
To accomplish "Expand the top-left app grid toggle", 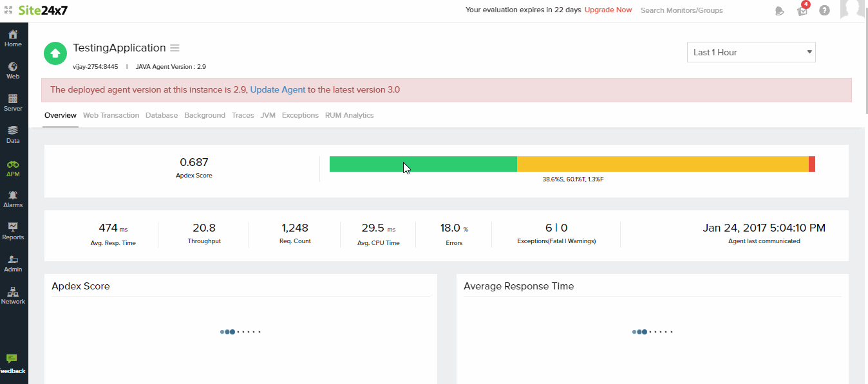I will pyautogui.click(x=8, y=10).
